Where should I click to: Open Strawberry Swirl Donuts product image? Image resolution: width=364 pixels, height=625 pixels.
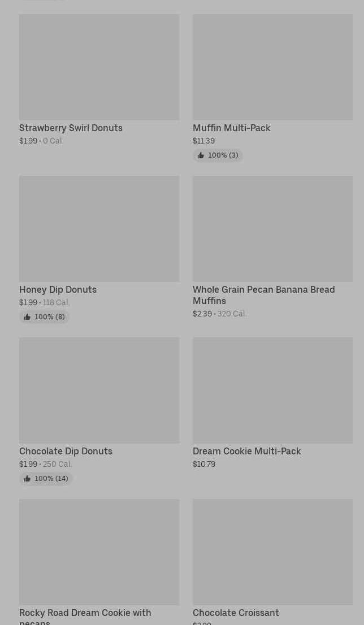(x=99, y=67)
